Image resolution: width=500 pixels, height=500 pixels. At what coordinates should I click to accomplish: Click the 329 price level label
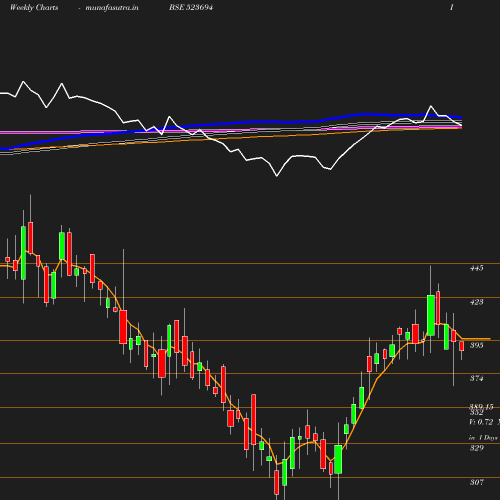[476, 448]
